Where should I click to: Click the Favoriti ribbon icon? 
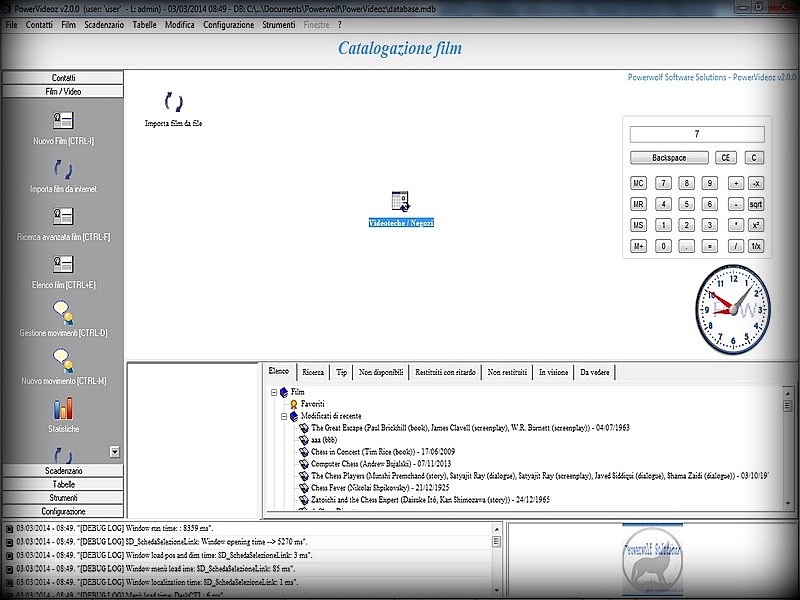point(294,404)
